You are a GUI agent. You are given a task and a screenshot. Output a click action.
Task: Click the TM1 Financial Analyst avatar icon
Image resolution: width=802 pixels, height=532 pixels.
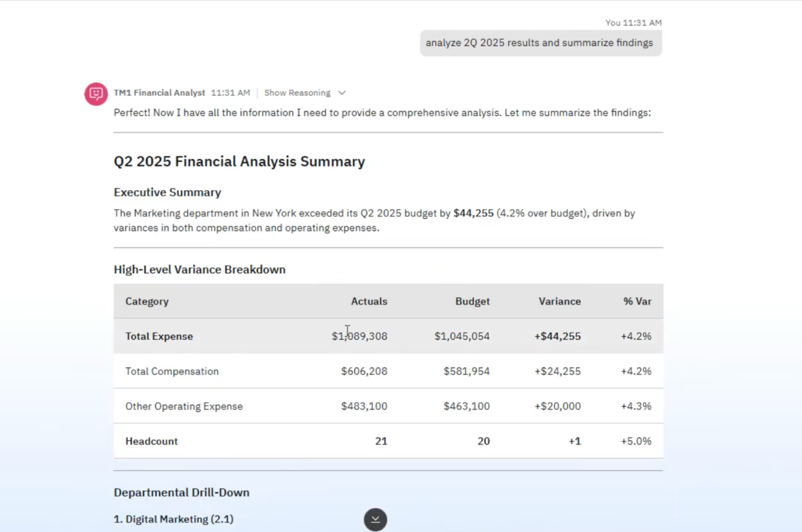[x=96, y=94]
